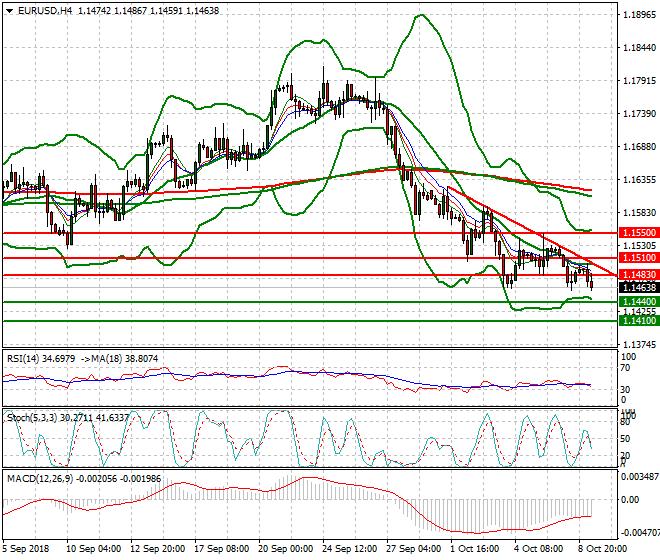Click the RSI scale value 70
660x560 pixels.
coord(625,368)
